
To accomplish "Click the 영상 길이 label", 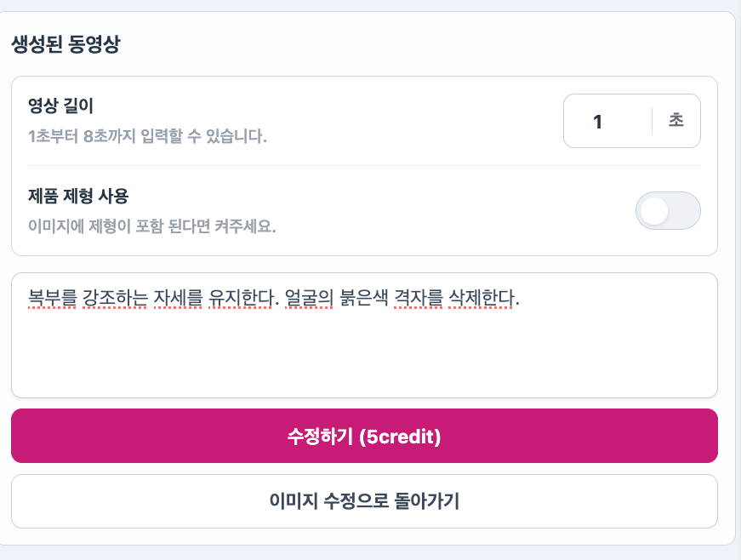I will (x=60, y=106).
